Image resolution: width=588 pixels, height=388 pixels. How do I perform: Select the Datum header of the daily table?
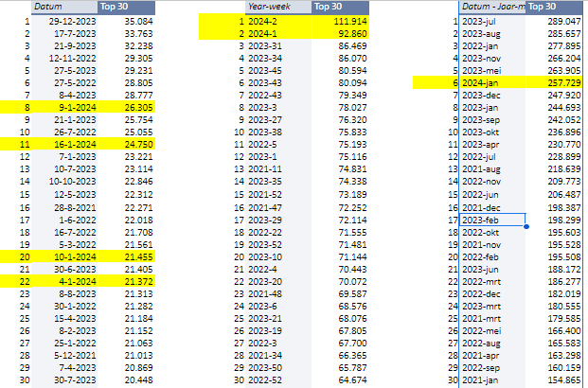click(64, 7)
